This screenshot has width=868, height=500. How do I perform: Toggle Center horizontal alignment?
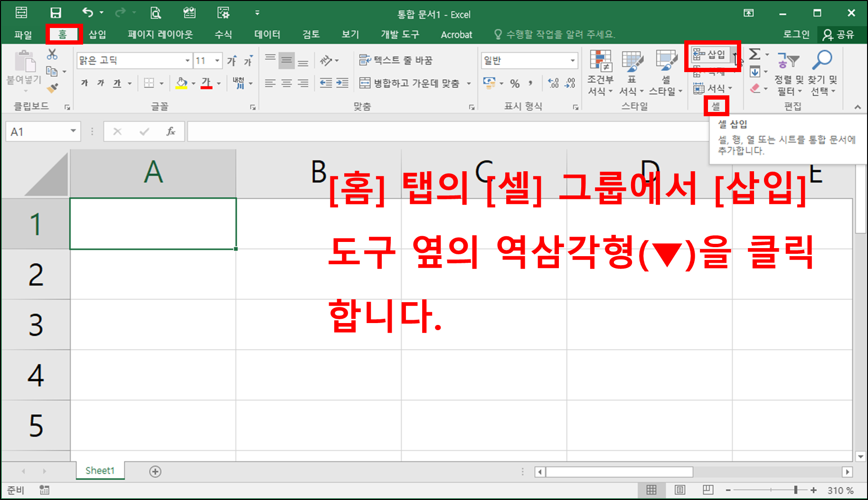click(287, 83)
